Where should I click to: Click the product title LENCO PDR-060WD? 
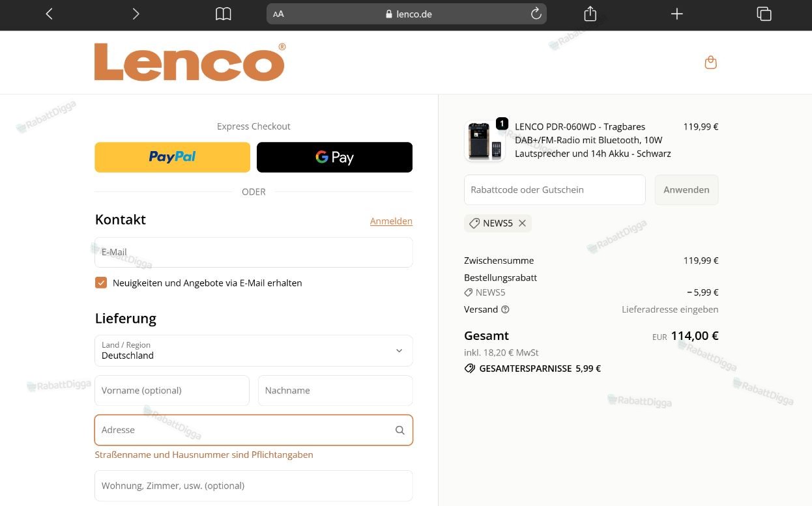click(x=592, y=140)
